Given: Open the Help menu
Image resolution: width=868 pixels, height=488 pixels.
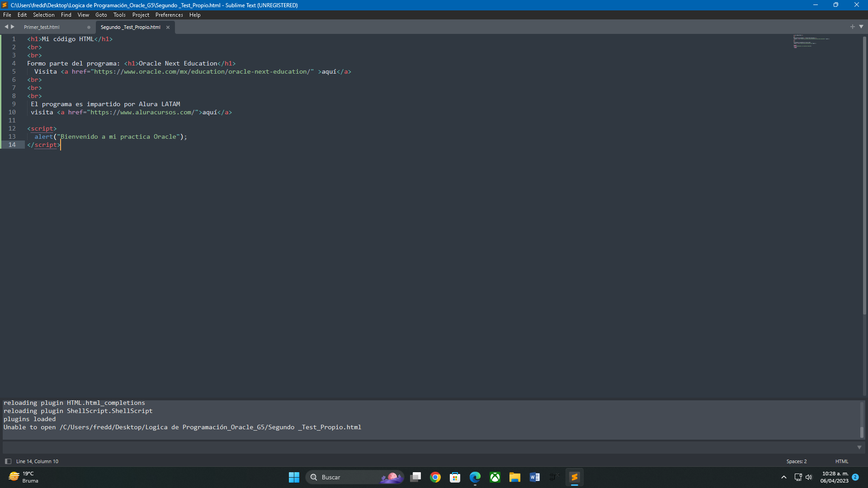Looking at the screenshot, I should click(195, 15).
